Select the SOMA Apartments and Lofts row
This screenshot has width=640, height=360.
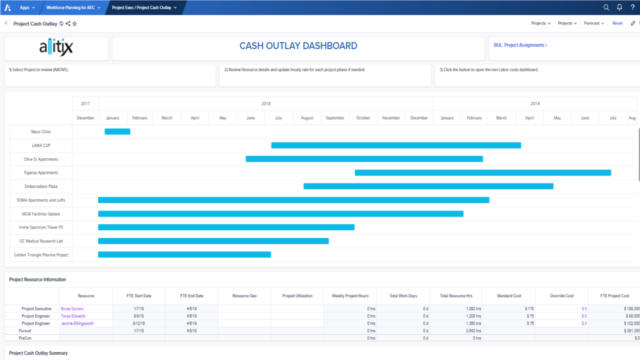coord(41,200)
